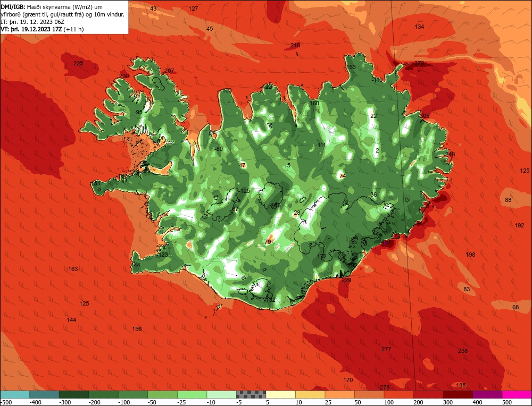Screen dimensions: 532x406
Task: Select the checkered legend swatch above -5
Action: tap(251, 394)
